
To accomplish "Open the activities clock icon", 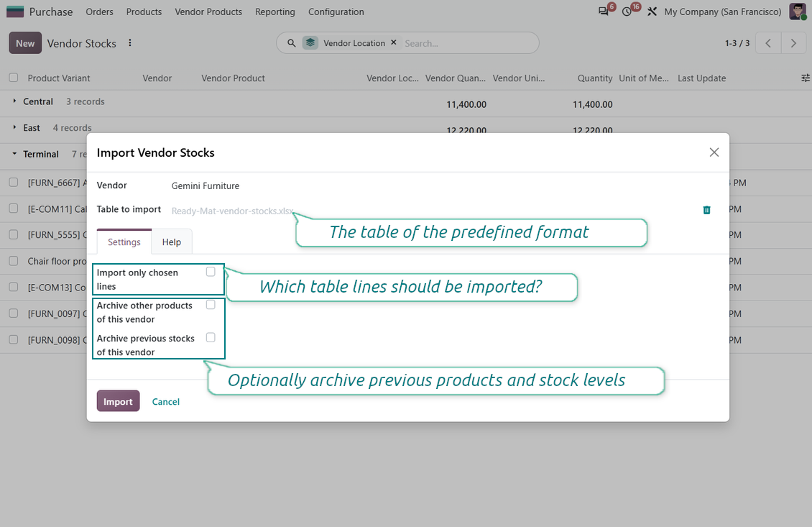I will click(627, 12).
